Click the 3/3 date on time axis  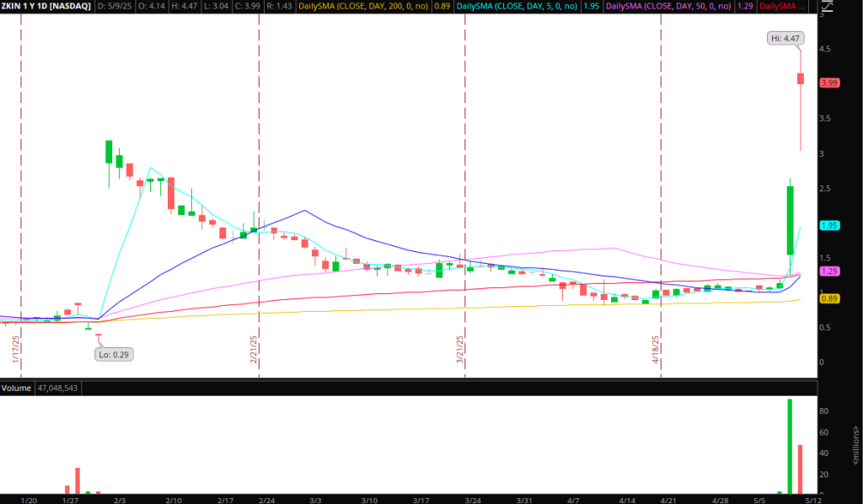coord(315,500)
